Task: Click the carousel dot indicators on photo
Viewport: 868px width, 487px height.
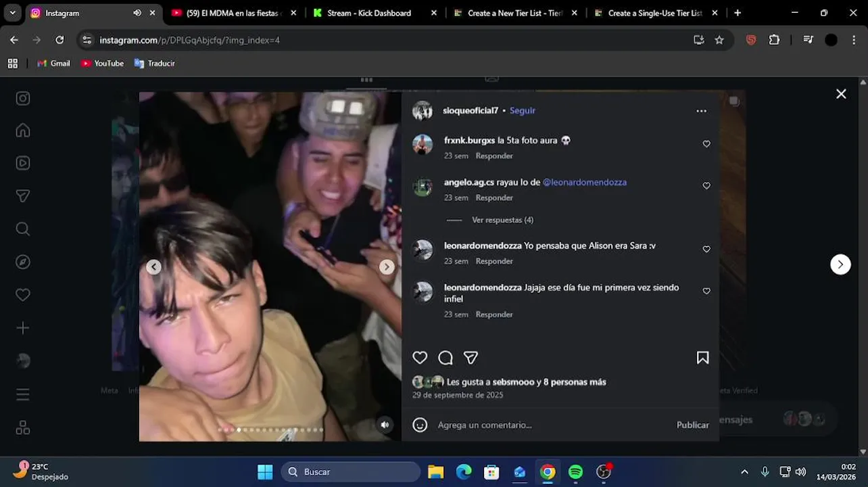Action: pyautogui.click(x=270, y=430)
